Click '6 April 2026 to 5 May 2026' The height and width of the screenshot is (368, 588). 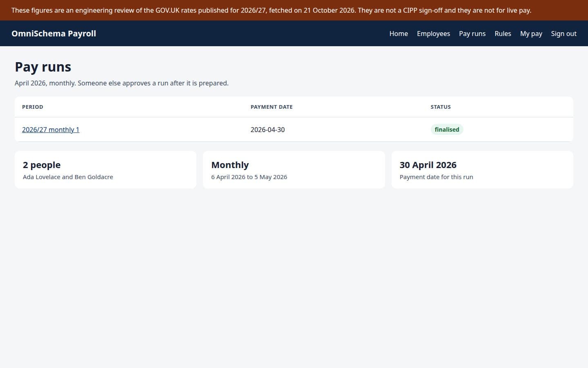click(249, 177)
